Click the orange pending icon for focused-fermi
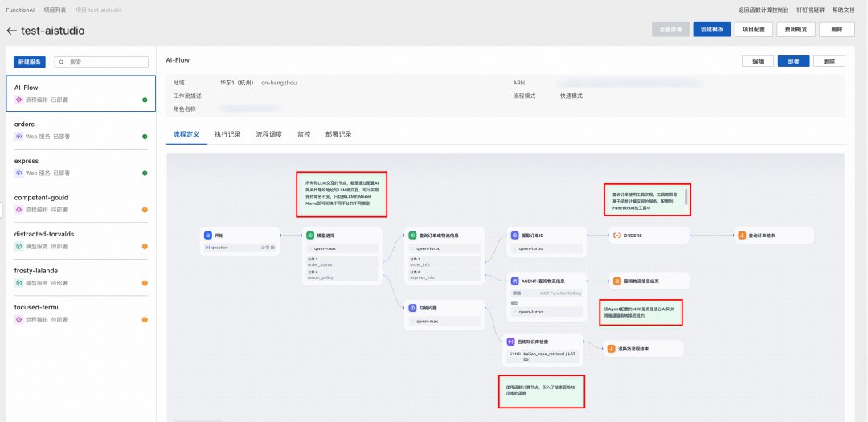Viewport: 868px width, 422px height. click(x=145, y=320)
